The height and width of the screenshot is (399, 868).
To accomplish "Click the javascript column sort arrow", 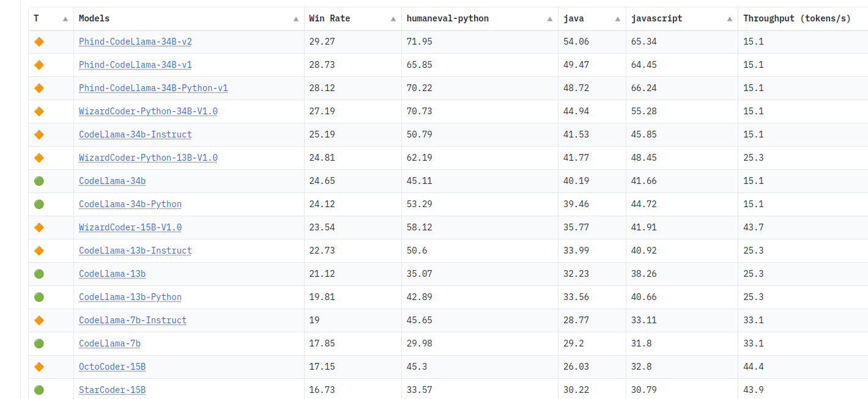I will pyautogui.click(x=730, y=19).
